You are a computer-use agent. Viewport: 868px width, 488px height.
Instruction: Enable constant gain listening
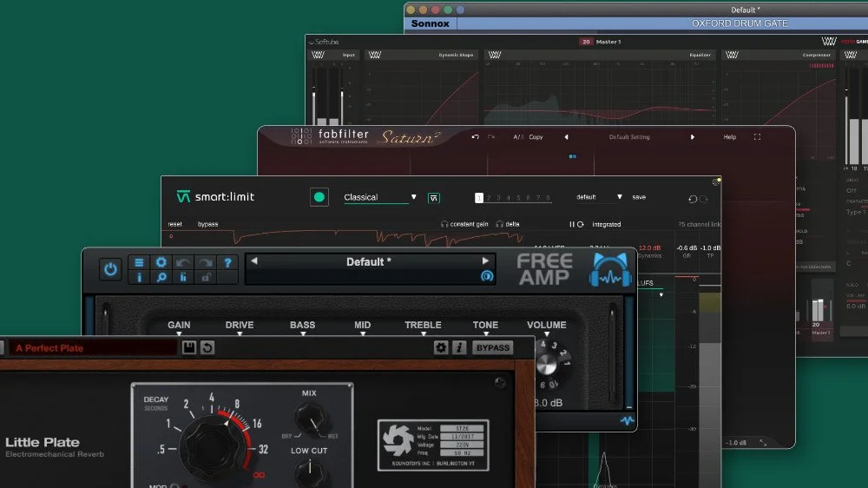pos(464,224)
